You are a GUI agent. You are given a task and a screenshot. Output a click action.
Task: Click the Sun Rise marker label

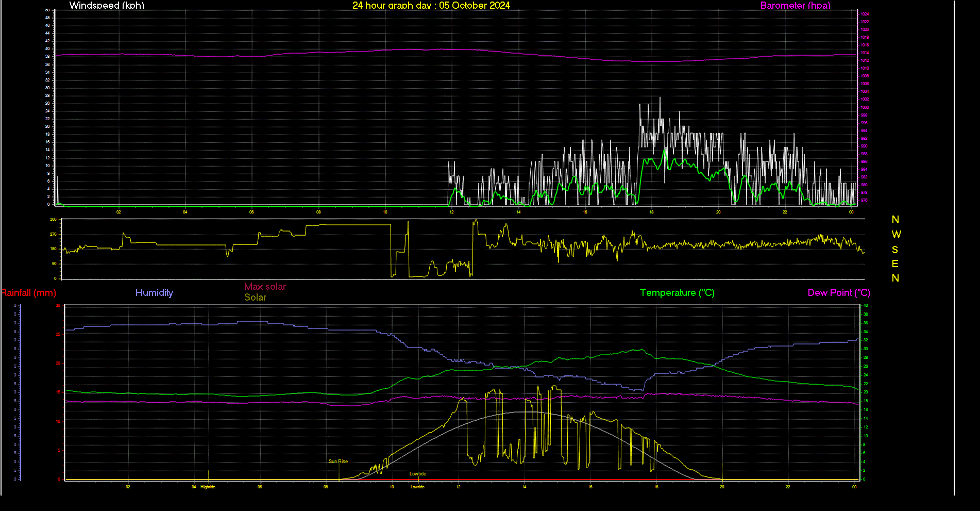point(338,461)
